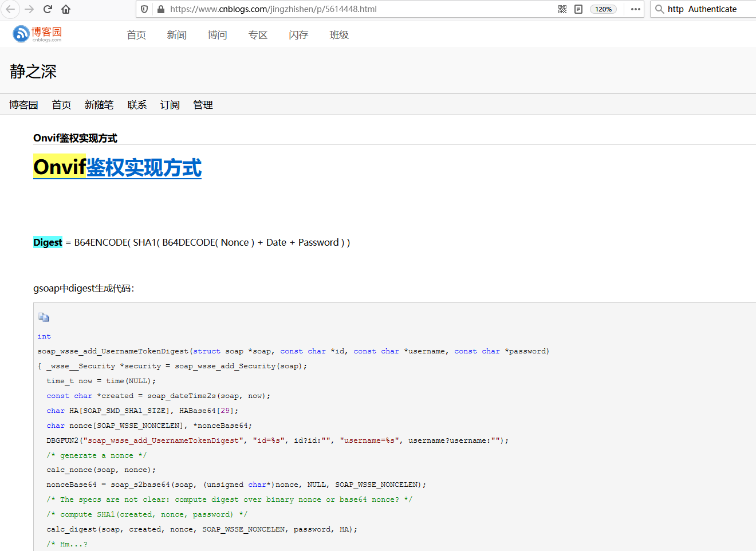Follow the large 鉴权实现方式 heading link
The image size is (756, 551).
(x=144, y=167)
